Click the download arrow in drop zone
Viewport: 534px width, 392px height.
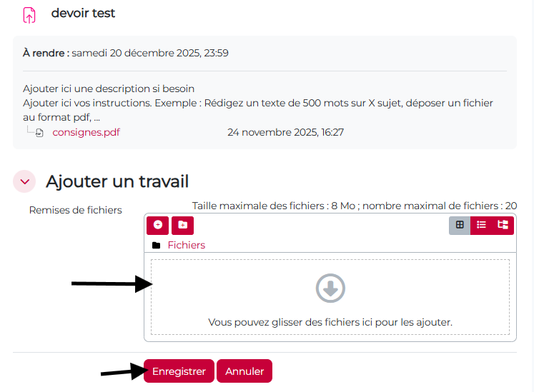click(x=330, y=288)
